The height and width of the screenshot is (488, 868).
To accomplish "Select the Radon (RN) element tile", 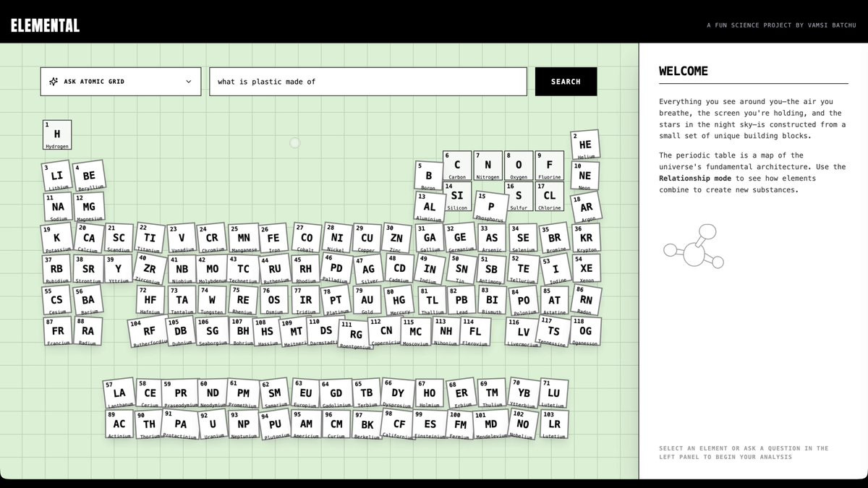I will [586, 299].
